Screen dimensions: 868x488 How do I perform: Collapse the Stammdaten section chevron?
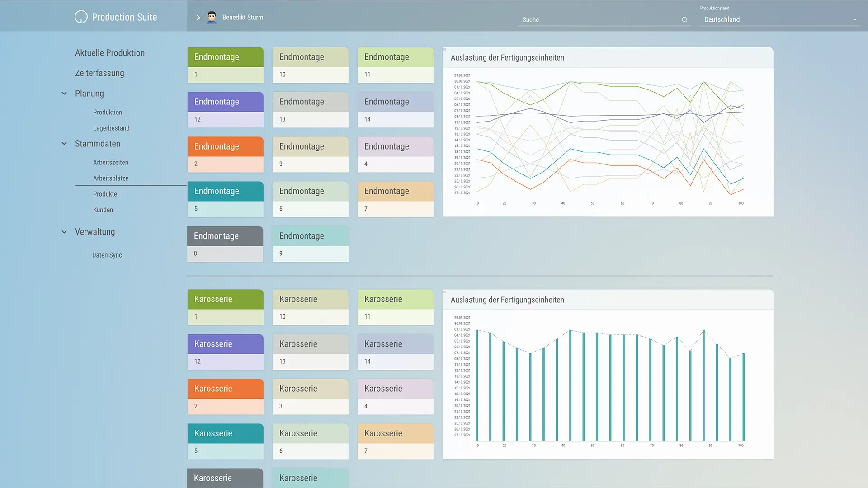(x=64, y=144)
